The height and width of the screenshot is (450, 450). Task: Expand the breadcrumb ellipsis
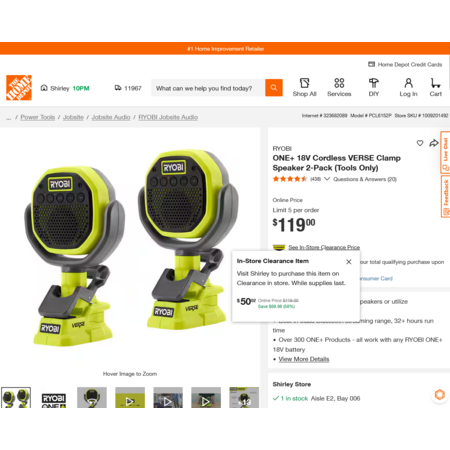(8, 117)
